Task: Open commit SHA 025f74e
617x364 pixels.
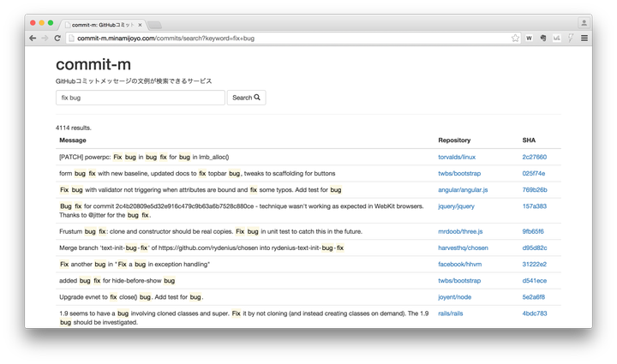Action: [x=534, y=173]
